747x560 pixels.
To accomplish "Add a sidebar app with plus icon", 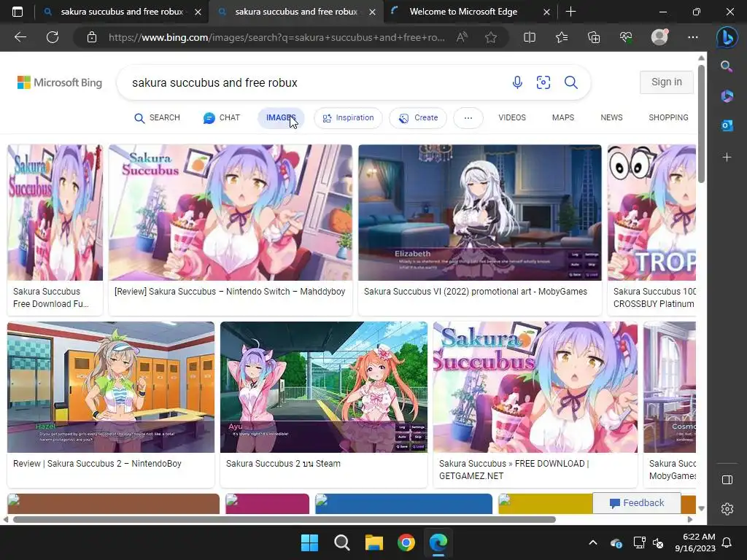I will (727, 157).
